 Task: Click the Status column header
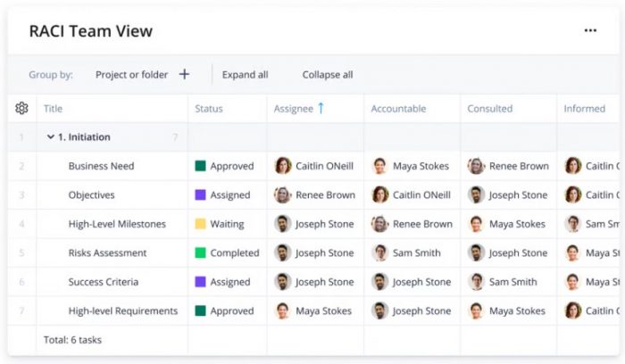[x=209, y=109]
